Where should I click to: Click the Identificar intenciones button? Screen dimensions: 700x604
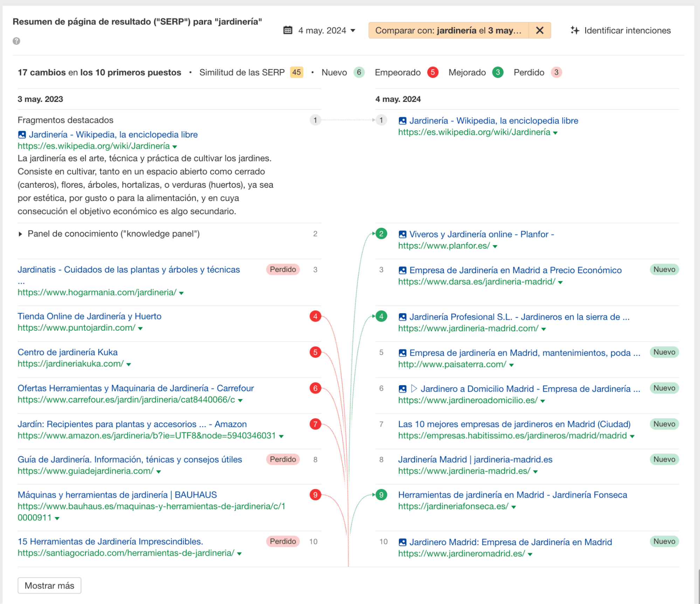(621, 30)
